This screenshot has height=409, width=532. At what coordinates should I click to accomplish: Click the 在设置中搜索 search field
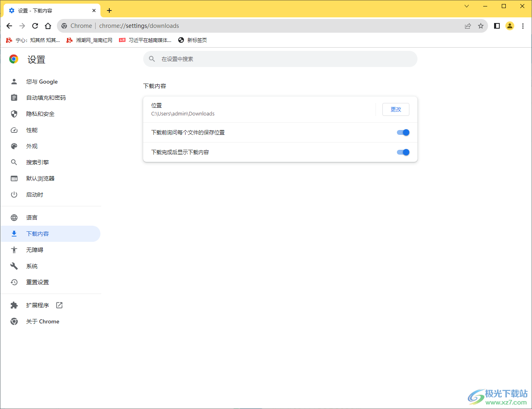point(280,59)
